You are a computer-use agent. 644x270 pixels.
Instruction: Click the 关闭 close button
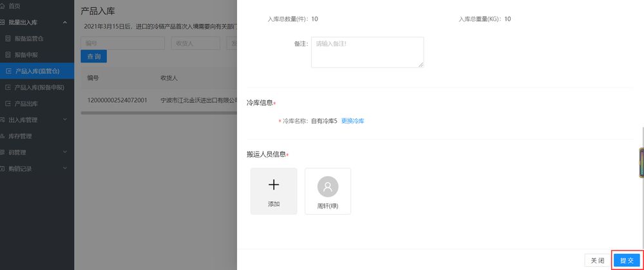point(596,260)
